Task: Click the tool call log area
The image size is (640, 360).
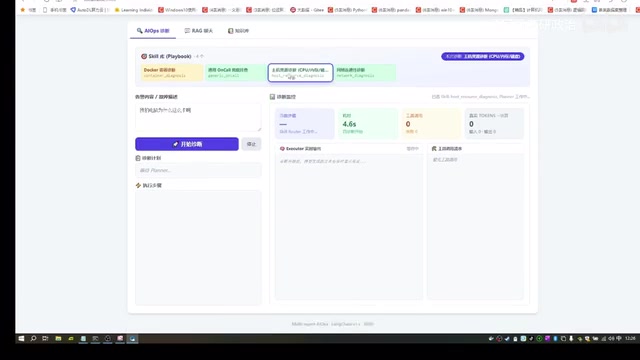Action: [475, 227]
